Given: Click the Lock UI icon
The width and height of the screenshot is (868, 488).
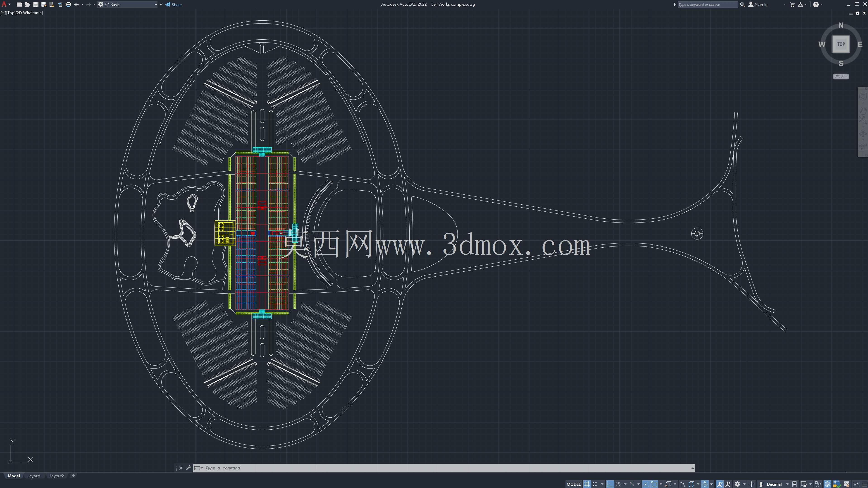Looking at the screenshot, I should point(804,484).
